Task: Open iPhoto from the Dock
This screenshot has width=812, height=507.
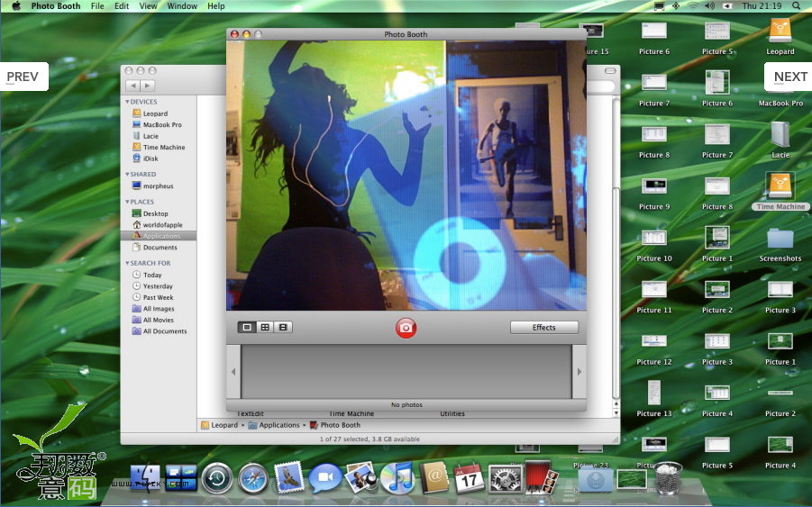Action: pyautogui.click(x=361, y=477)
